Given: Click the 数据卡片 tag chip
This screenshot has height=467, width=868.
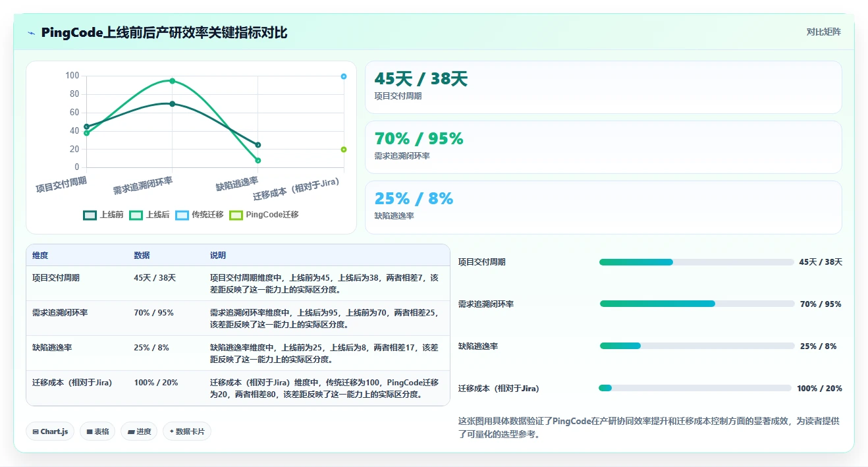Looking at the screenshot, I should pos(187,431).
